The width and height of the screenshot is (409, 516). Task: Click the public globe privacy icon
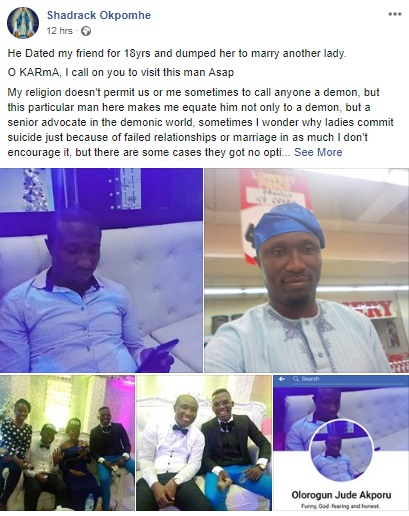[x=86, y=31]
